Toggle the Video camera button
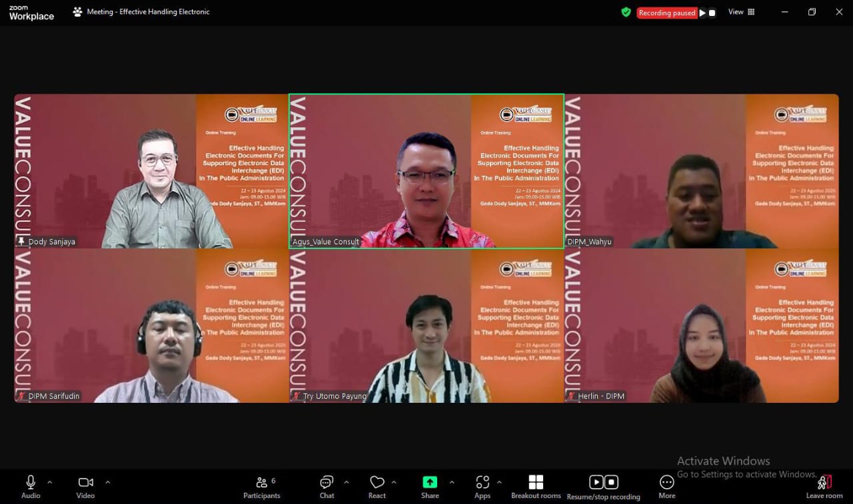The height and width of the screenshot is (504, 853). (x=85, y=487)
